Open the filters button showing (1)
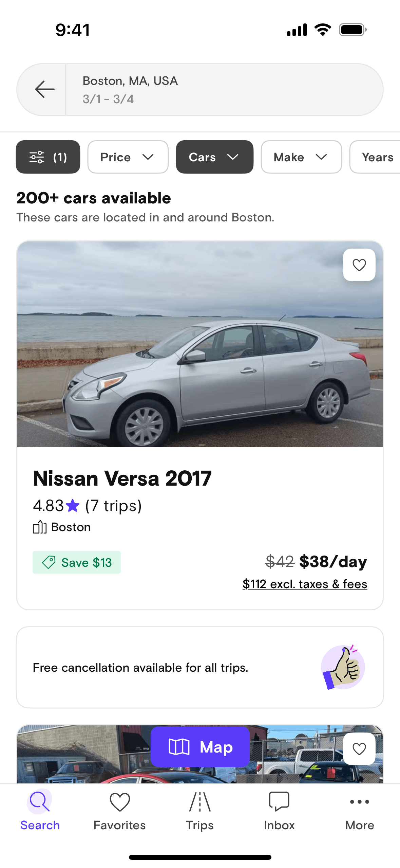The height and width of the screenshot is (868, 400). coord(48,157)
